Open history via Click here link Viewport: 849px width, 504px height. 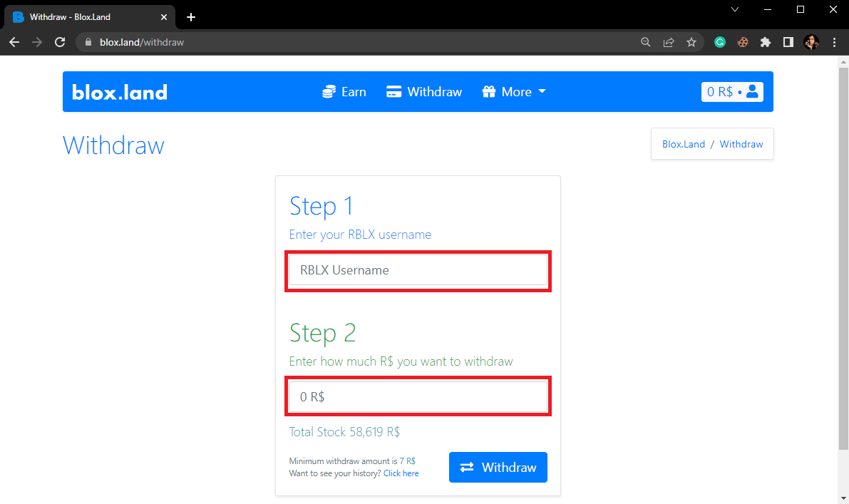tap(401, 473)
